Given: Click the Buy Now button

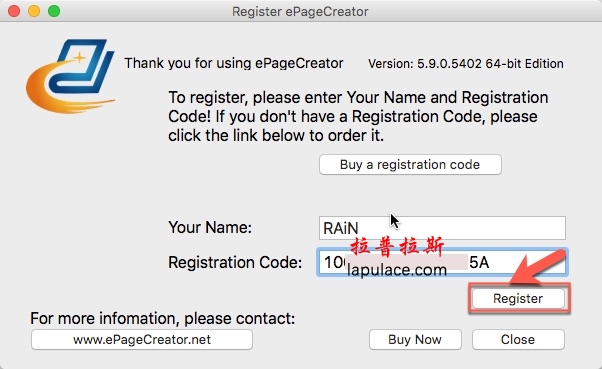Looking at the screenshot, I should coord(415,339).
